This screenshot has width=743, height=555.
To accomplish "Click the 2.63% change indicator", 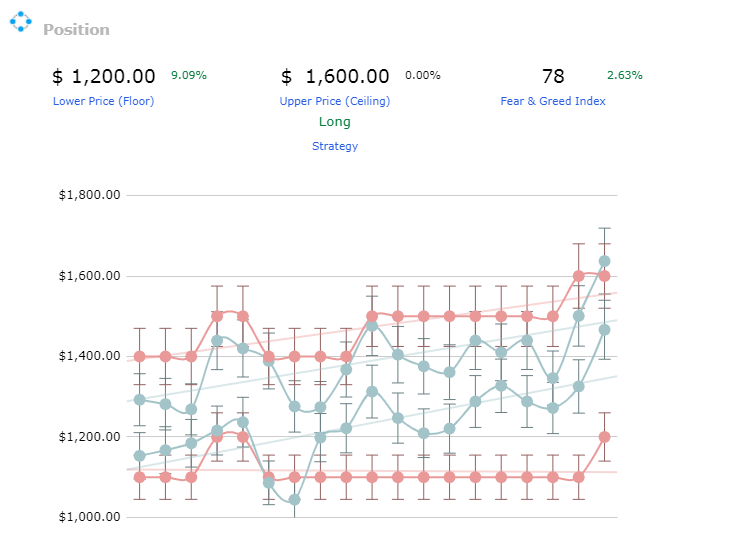I will pos(625,75).
